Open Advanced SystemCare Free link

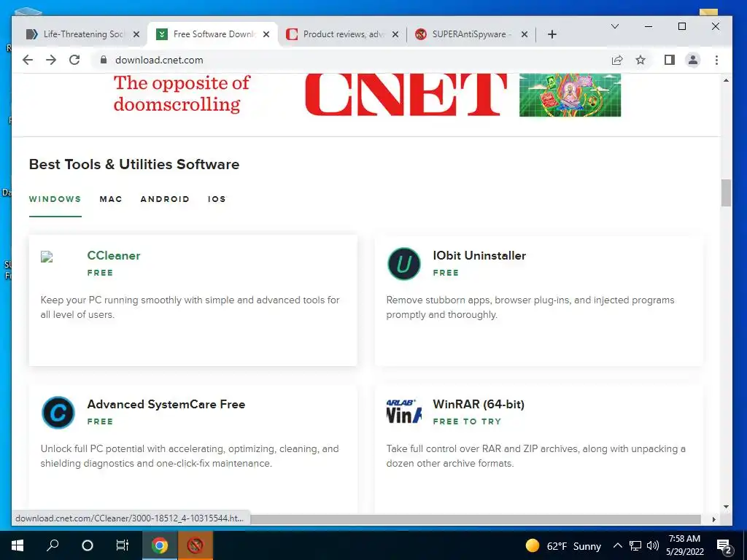[166, 404]
